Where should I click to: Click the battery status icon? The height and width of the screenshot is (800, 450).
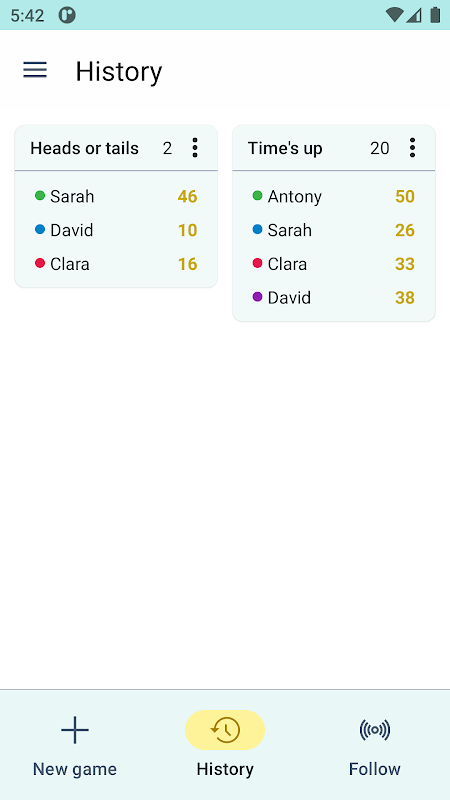point(435,15)
